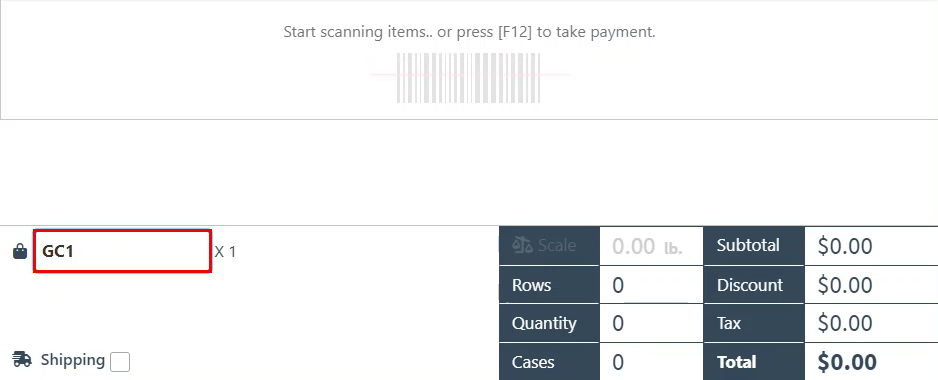This screenshot has width=938, height=380.
Task: Enable the Shipping checkbox
Action: click(x=120, y=361)
